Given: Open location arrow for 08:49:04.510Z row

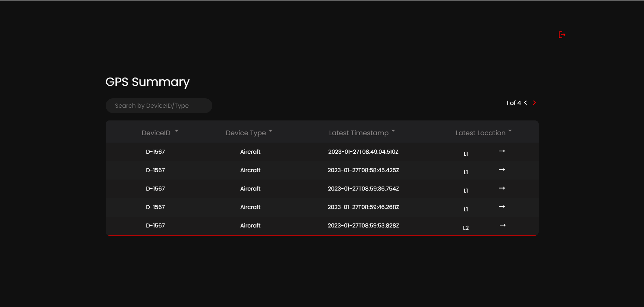Looking at the screenshot, I should 502,151.
